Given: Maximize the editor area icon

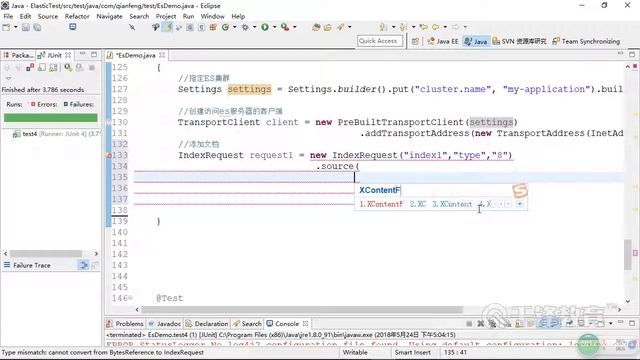Looking at the screenshot, I should click(632, 54).
